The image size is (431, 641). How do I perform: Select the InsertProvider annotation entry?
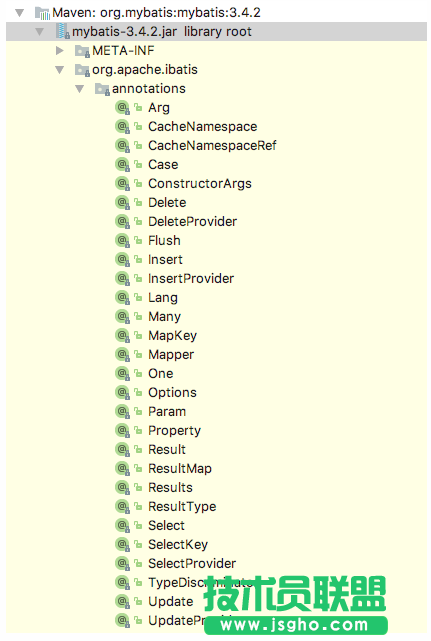pos(191,279)
